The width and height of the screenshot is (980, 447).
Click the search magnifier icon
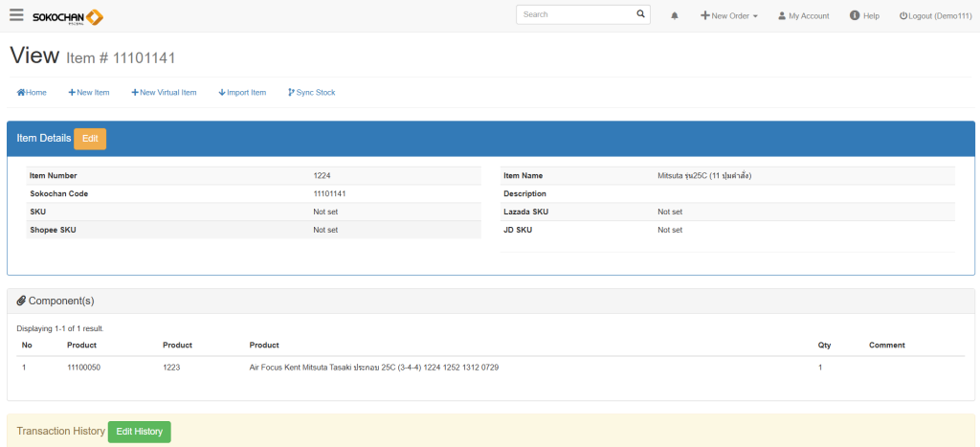(640, 15)
